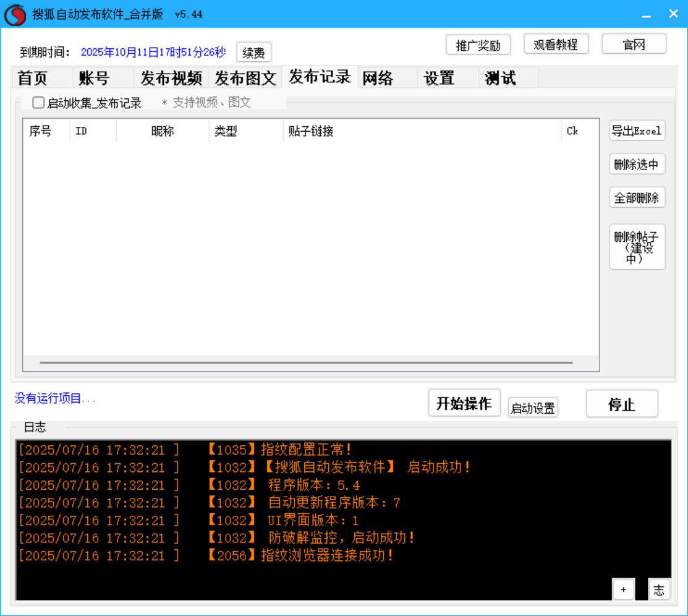Click the 志 log button
This screenshot has width=688, height=616.
(658, 589)
